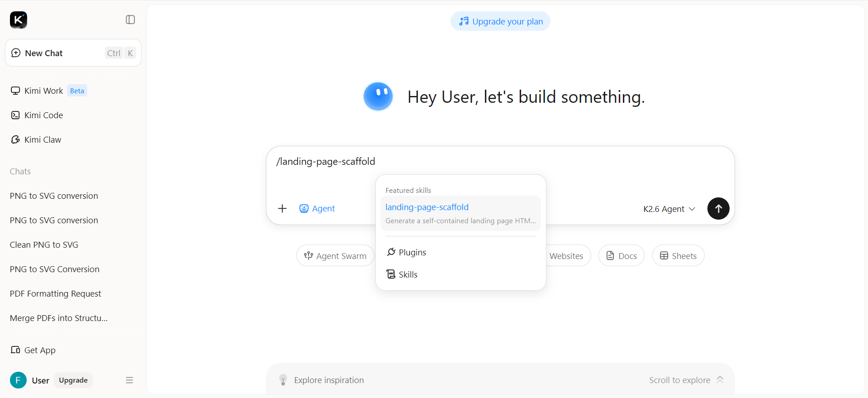Click the Sheets chip

coord(678,256)
